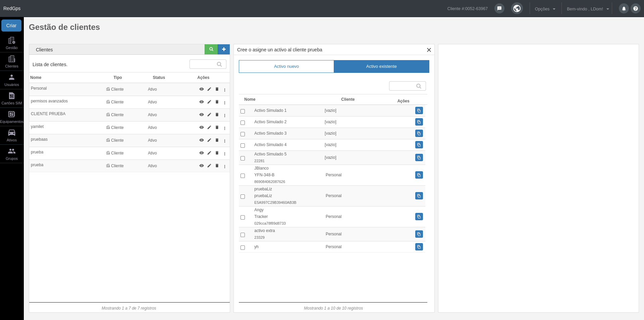Open Ativos in the sidebar
644x320 pixels.
pos(12,135)
